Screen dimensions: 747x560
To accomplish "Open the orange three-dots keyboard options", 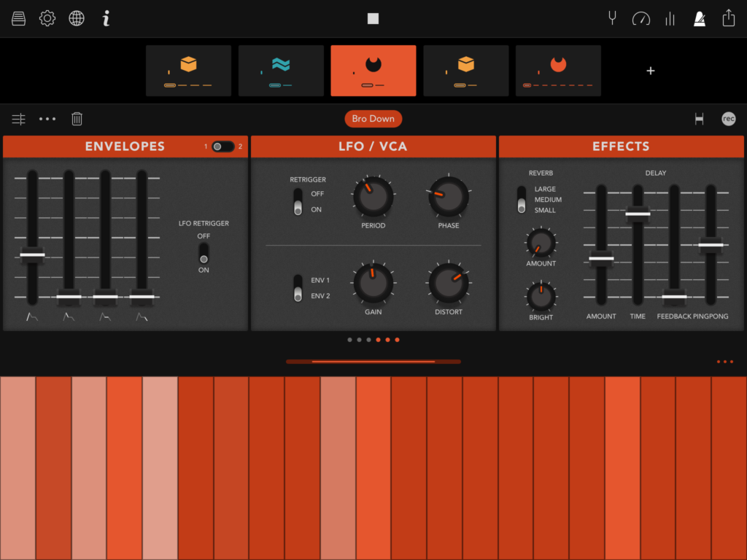I will point(724,362).
